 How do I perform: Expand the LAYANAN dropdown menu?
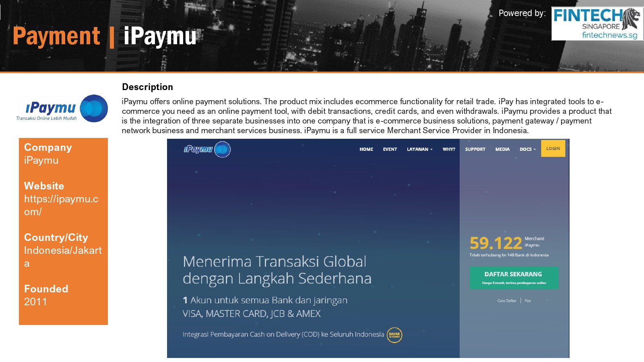click(x=419, y=149)
